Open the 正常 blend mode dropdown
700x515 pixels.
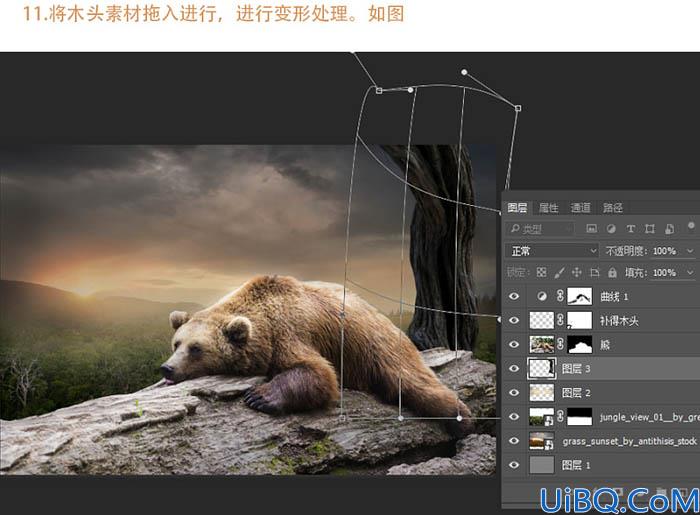pyautogui.click(x=552, y=251)
